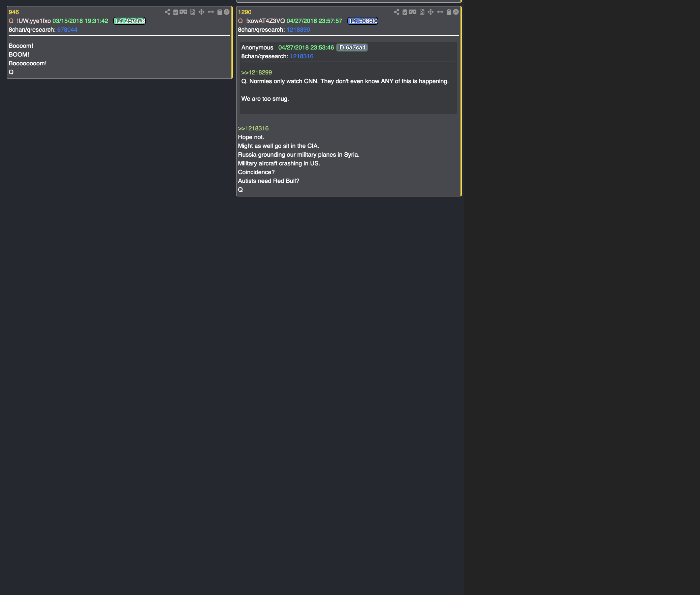Click the share icon on post 946
Image resolution: width=700 pixels, height=595 pixels.
click(x=167, y=12)
